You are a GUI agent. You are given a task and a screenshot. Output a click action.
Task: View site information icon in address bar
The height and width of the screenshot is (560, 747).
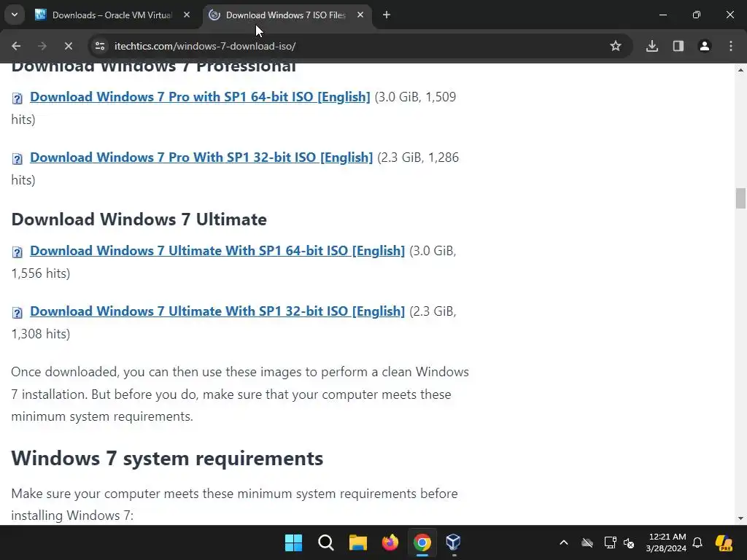(x=99, y=46)
